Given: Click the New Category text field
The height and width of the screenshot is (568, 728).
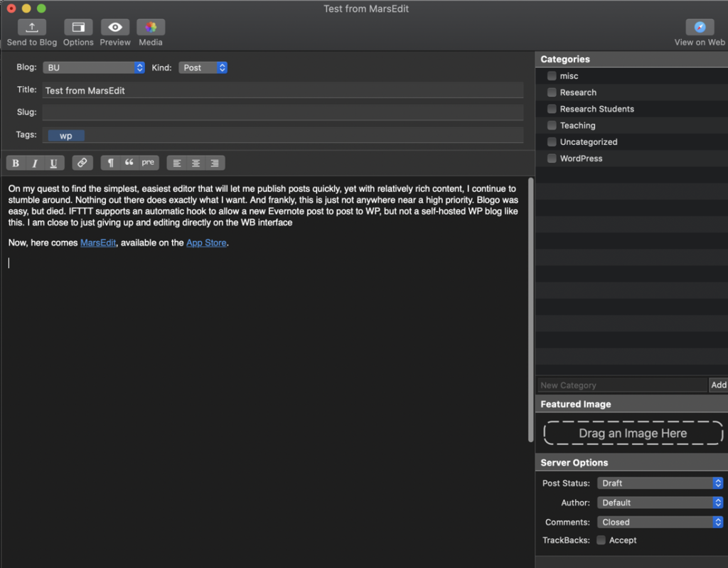Looking at the screenshot, I should coord(622,385).
